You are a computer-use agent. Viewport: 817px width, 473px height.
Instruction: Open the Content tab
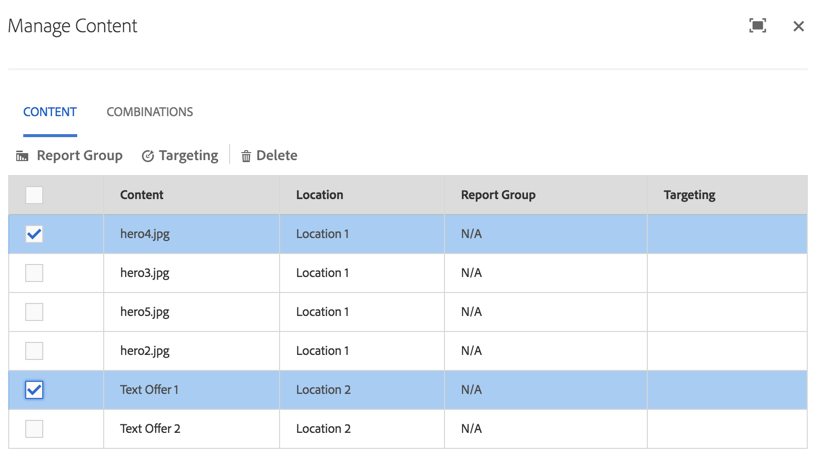click(50, 112)
